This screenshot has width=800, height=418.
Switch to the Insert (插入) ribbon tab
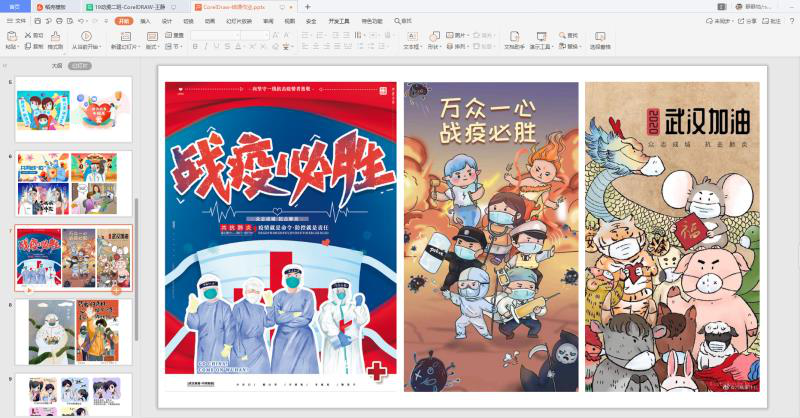[145, 21]
